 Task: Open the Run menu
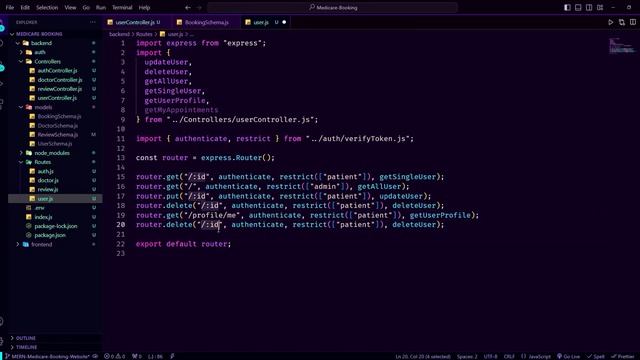coord(101,7)
